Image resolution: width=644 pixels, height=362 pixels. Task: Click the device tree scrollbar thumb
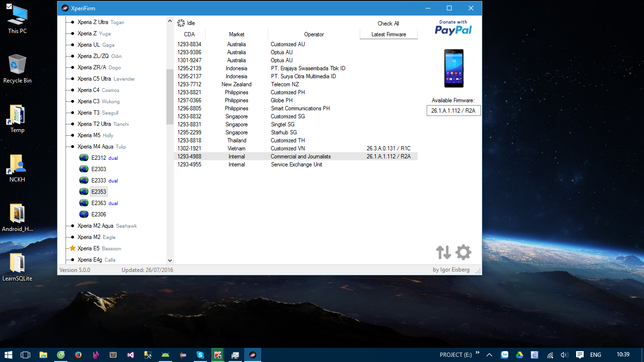tap(170, 97)
